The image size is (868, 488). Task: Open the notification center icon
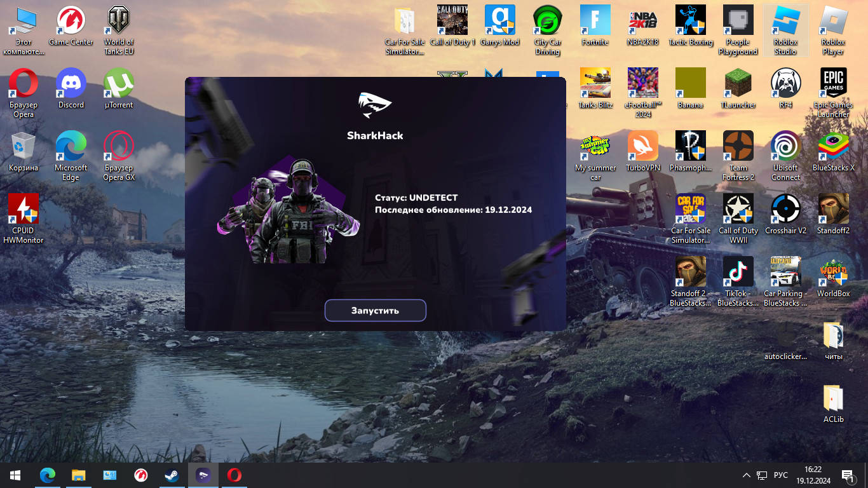tap(848, 475)
